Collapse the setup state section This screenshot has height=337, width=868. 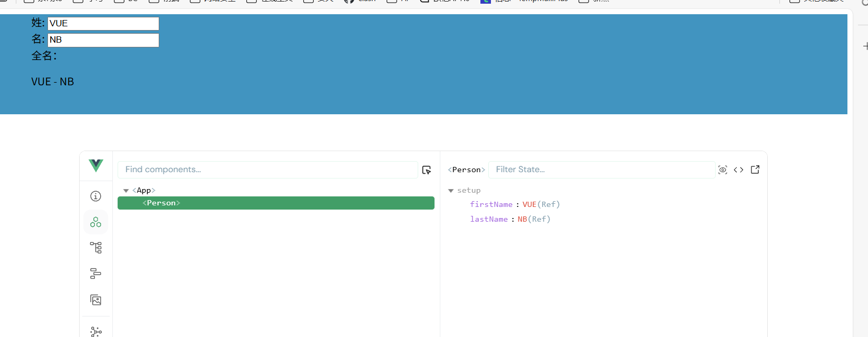coord(451,191)
